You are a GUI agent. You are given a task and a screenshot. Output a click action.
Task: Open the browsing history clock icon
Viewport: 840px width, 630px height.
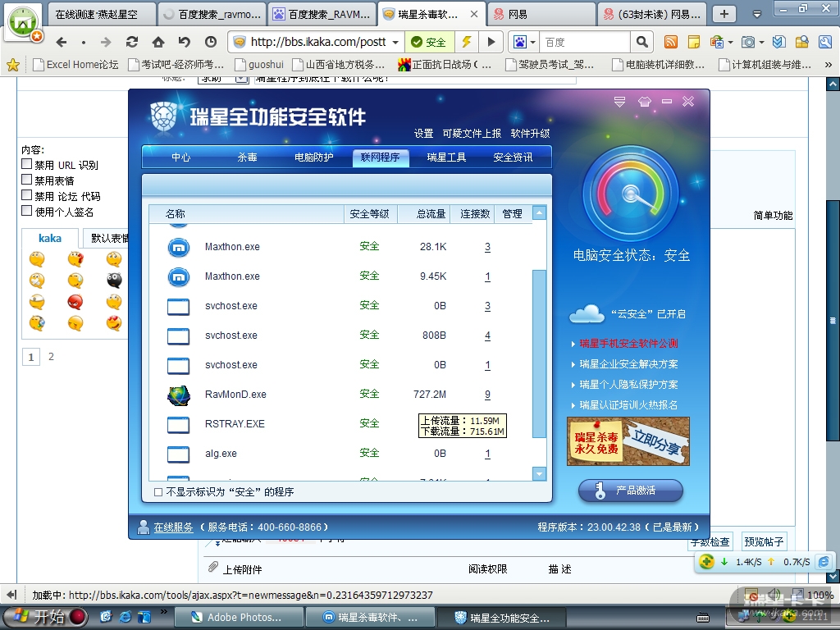pyautogui.click(x=211, y=42)
